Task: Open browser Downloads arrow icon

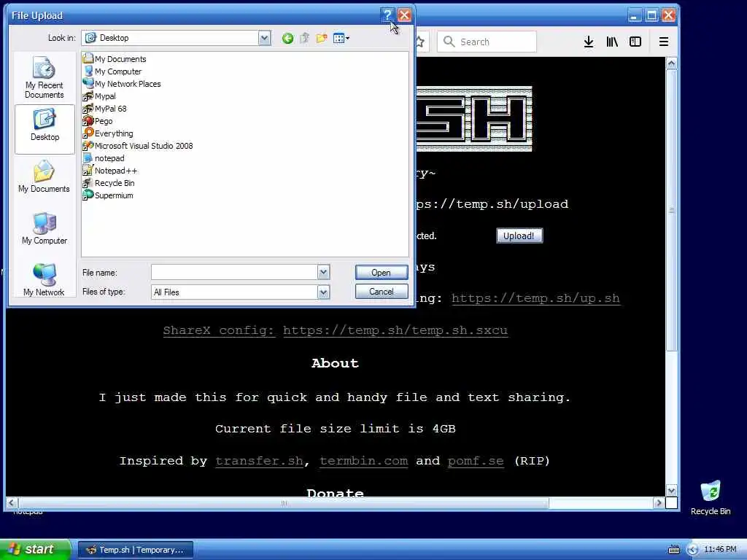Action: (x=589, y=42)
